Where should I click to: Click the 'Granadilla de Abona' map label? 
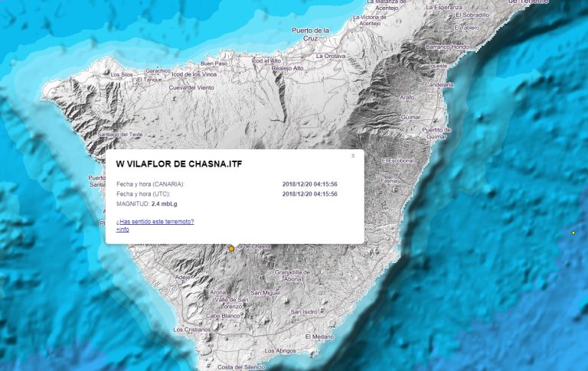click(292, 275)
